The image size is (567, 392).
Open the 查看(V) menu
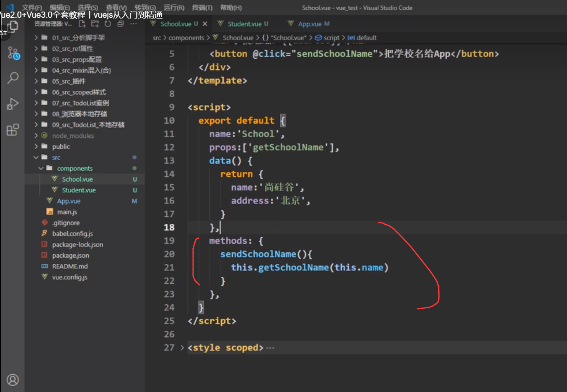click(x=116, y=8)
